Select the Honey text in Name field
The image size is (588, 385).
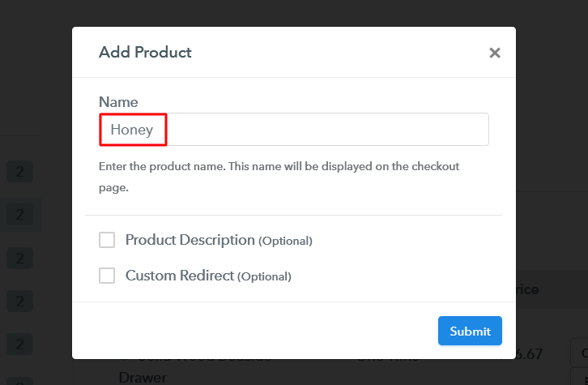(132, 130)
